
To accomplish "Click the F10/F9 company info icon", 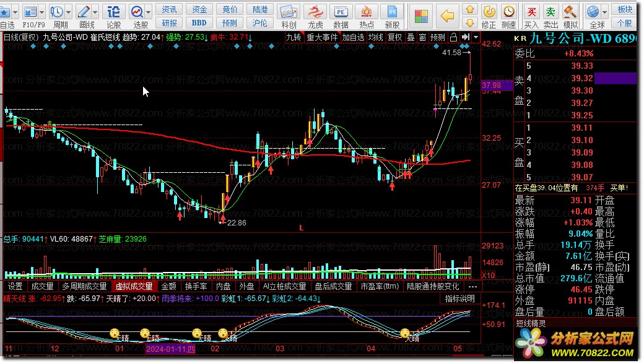I will 30,12.
